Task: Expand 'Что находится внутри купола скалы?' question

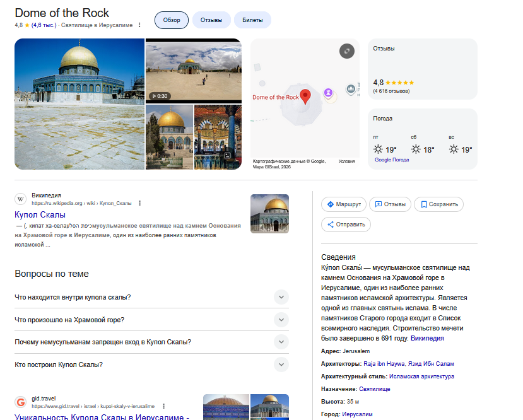Action: pyautogui.click(x=281, y=297)
